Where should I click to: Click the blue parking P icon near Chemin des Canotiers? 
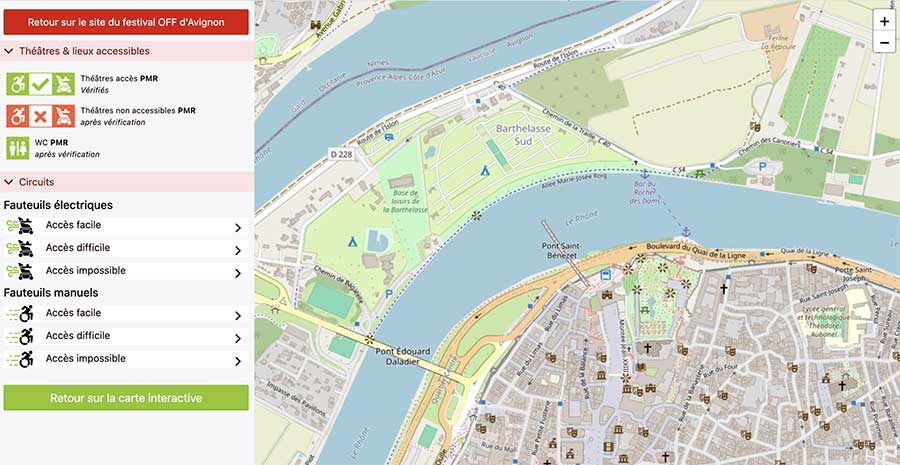762,166
